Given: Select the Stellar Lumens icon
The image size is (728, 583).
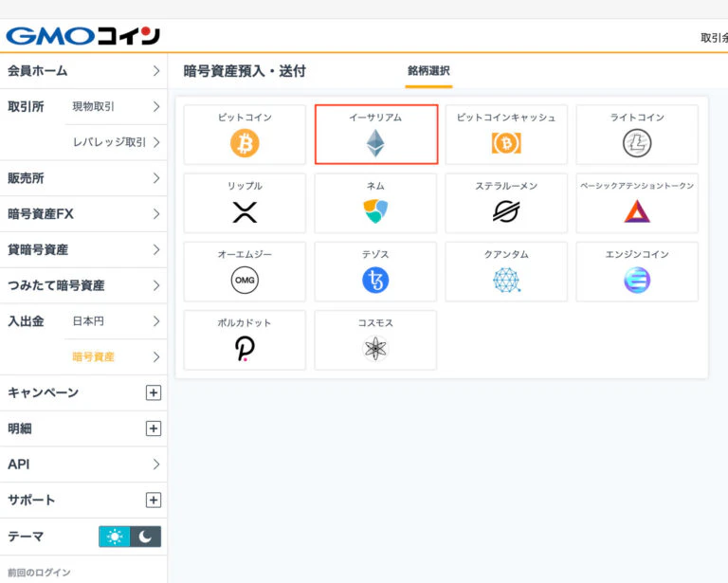Looking at the screenshot, I should tap(506, 211).
